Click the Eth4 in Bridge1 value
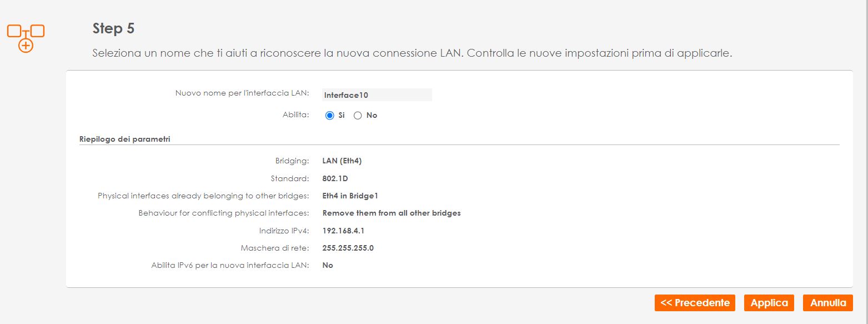The width and height of the screenshot is (868, 324). pyautogui.click(x=350, y=196)
